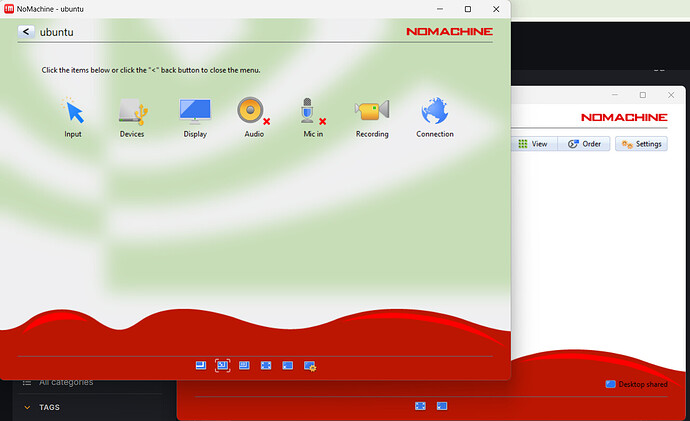The width and height of the screenshot is (690, 421).
Task: Close the rear NoMachine window
Action: click(x=671, y=95)
